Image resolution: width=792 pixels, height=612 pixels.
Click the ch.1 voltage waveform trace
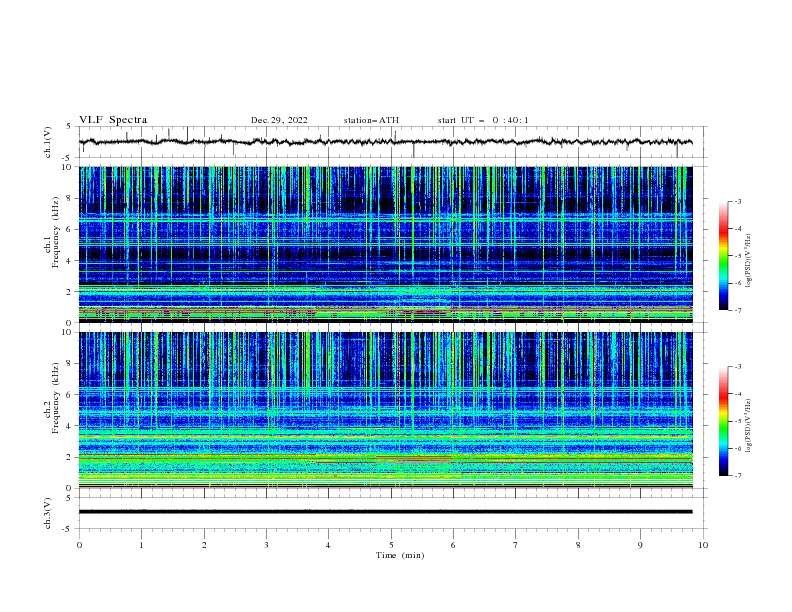pyautogui.click(x=385, y=142)
